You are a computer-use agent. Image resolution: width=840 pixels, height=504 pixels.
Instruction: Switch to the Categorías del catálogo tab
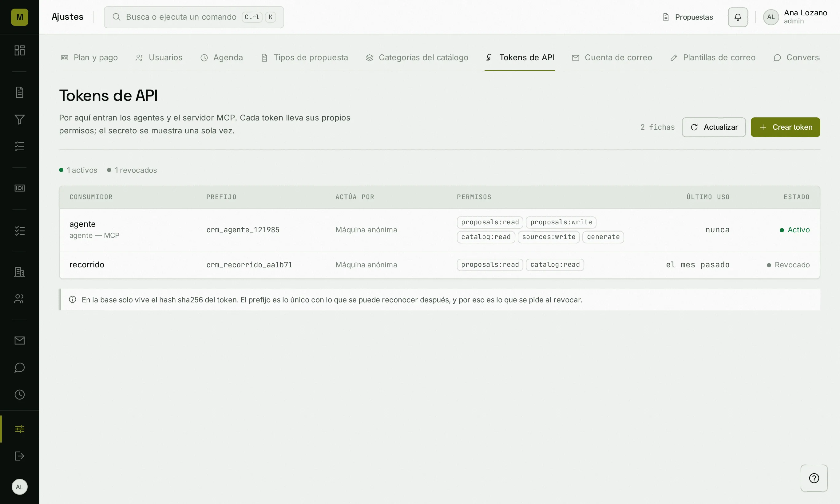pyautogui.click(x=417, y=58)
